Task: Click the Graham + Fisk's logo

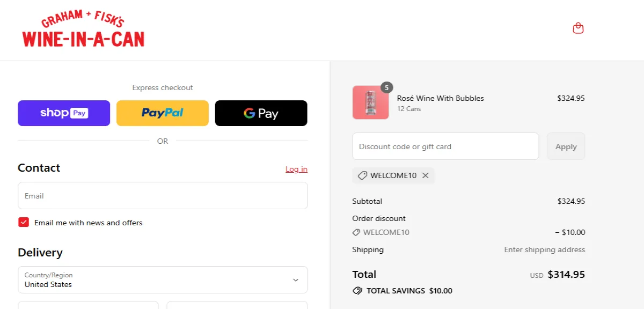Action: pyautogui.click(x=83, y=30)
